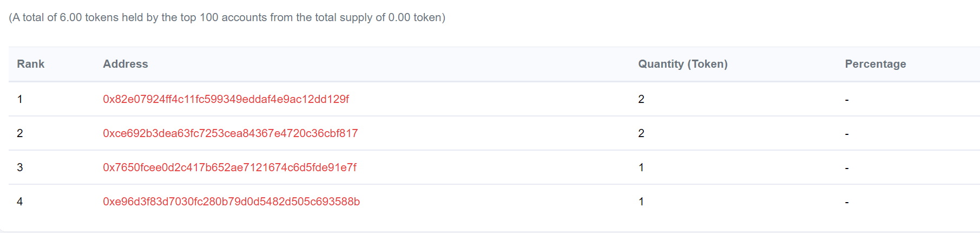Click the Rank column header
Screen dimensions: 980x233
click(x=31, y=64)
